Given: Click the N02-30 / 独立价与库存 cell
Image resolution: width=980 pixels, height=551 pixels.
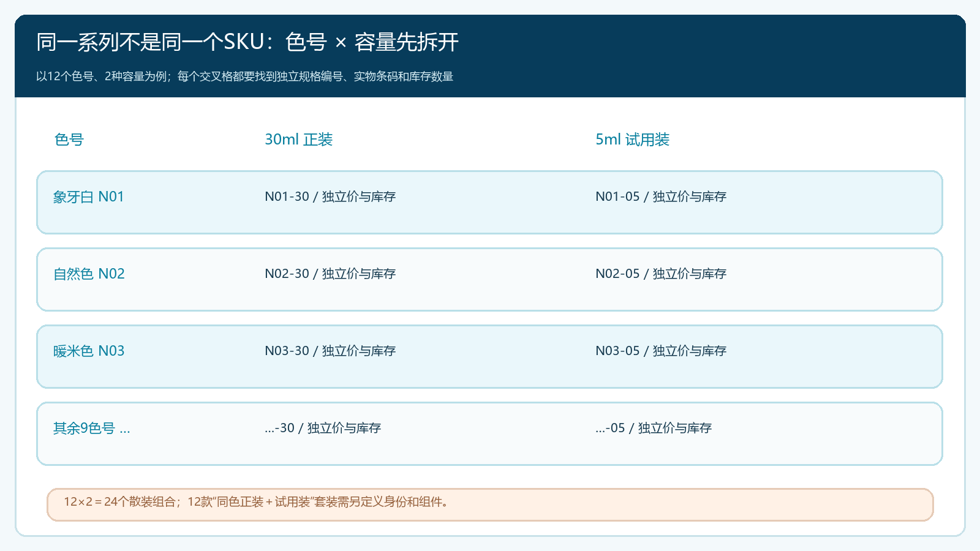Looking at the screenshot, I should coord(330,274).
